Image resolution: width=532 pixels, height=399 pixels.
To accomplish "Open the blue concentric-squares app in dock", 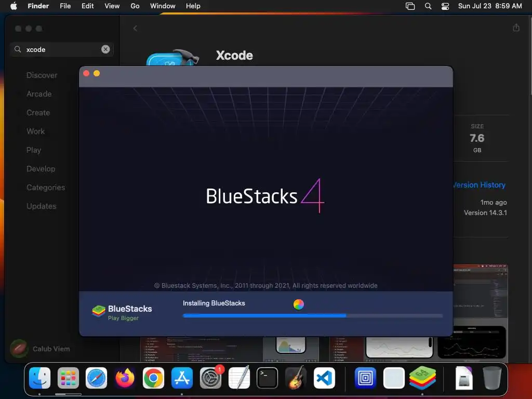I will [365, 378].
